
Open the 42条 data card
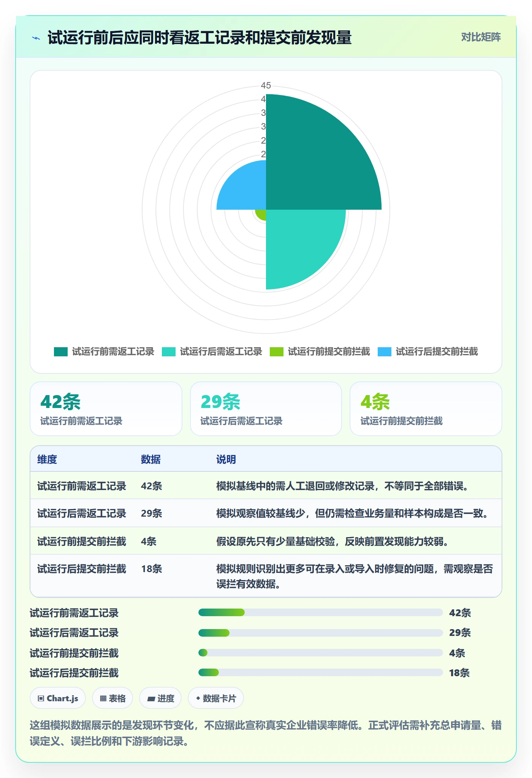coord(106,409)
